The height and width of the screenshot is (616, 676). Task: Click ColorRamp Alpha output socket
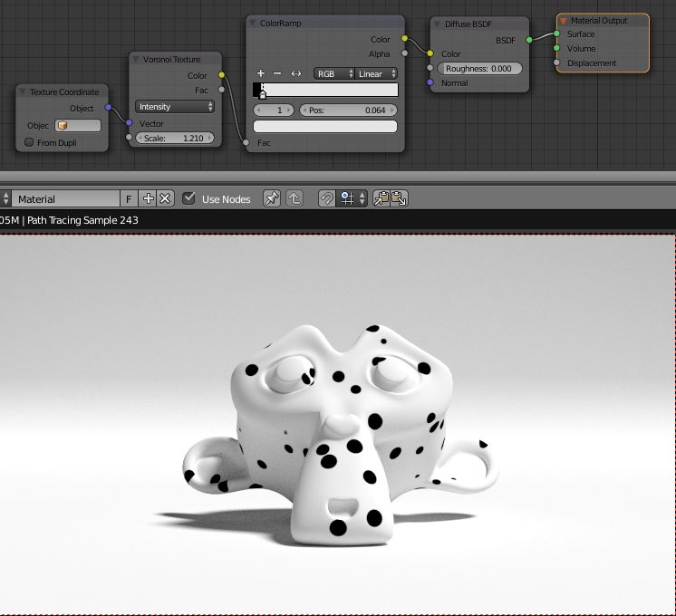(x=404, y=53)
